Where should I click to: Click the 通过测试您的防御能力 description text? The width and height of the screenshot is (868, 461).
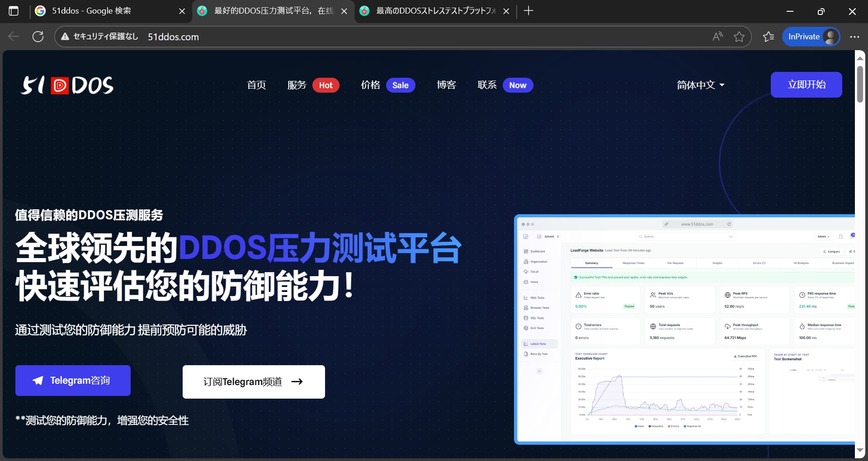click(131, 330)
